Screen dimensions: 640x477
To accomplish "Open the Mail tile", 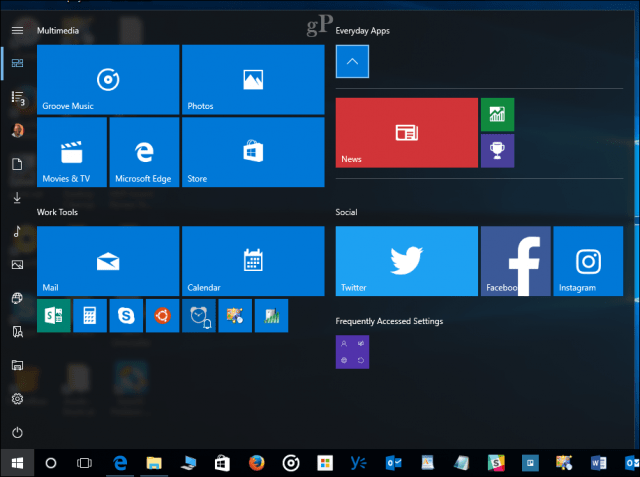I will 108,261.
